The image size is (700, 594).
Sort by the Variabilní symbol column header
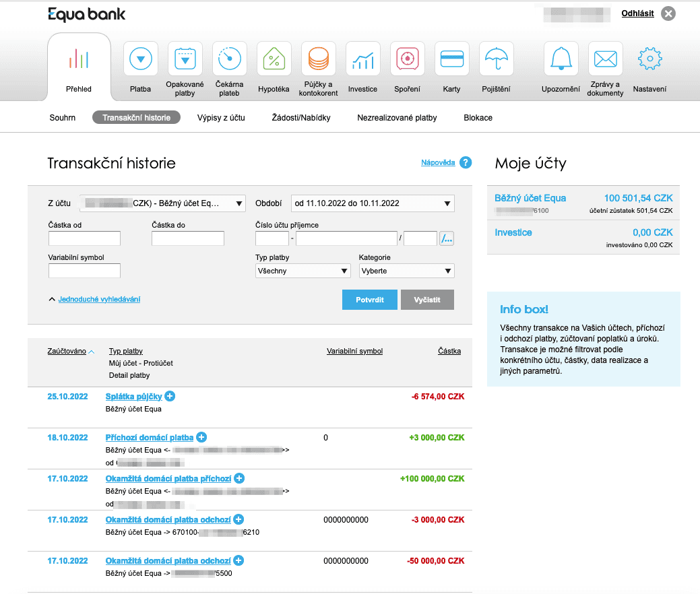point(355,352)
